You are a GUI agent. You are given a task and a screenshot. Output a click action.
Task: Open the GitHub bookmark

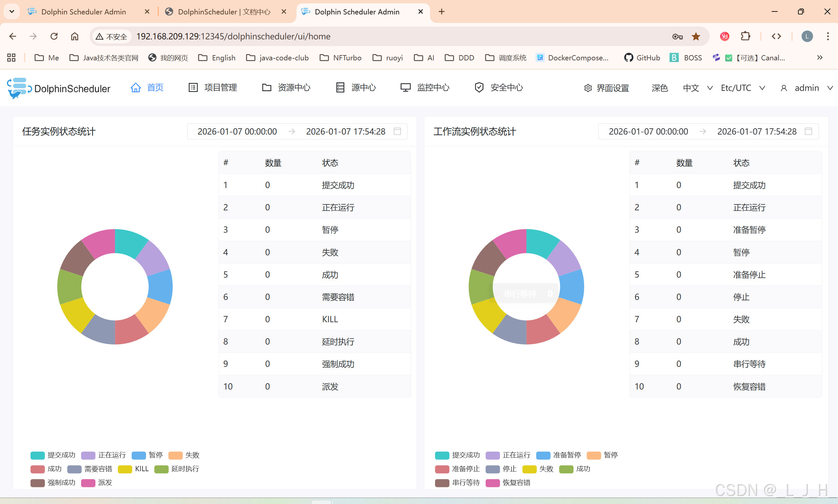pyautogui.click(x=642, y=58)
